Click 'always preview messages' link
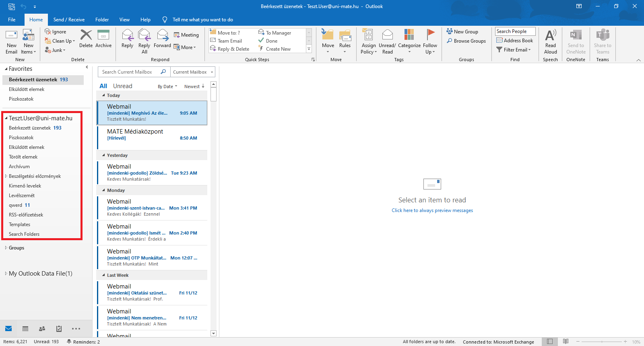This screenshot has height=346, width=644. (432, 210)
